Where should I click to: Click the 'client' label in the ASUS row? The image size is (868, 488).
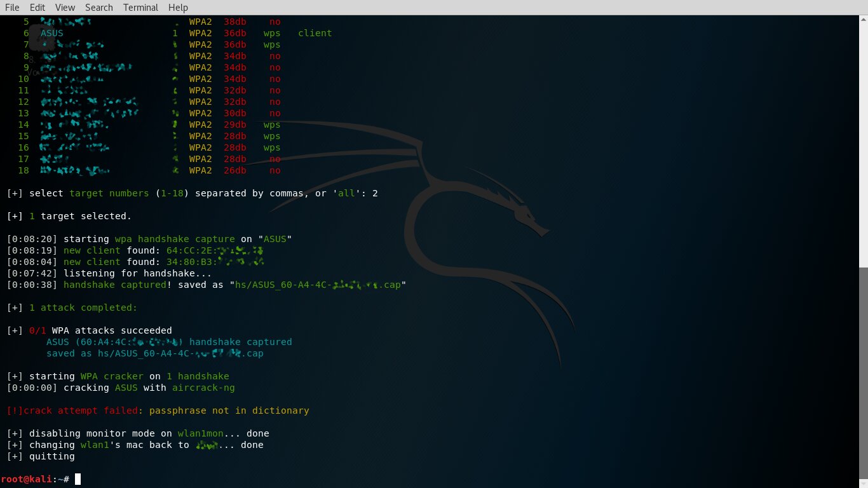[315, 33]
